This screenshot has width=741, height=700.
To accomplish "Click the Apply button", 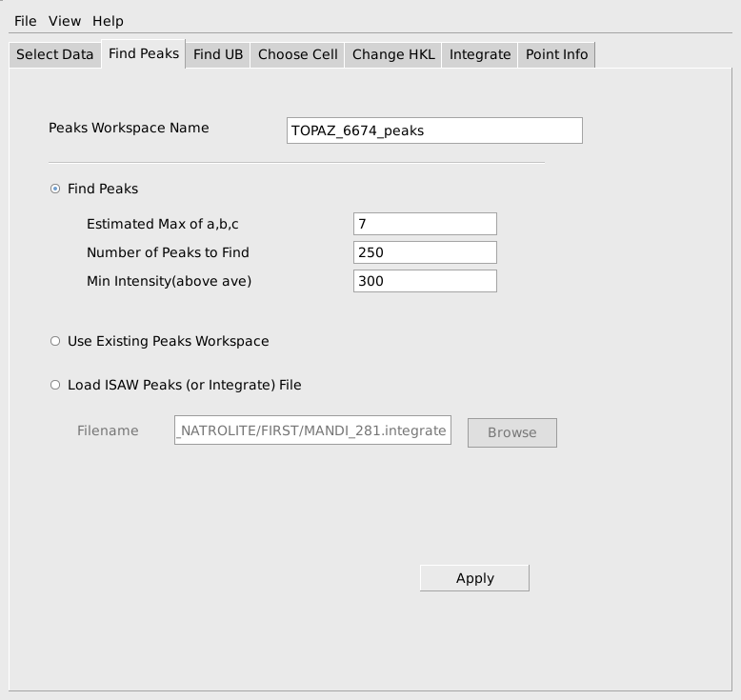I will [474, 578].
